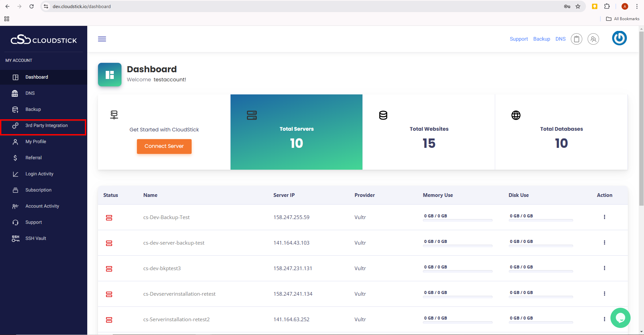The width and height of the screenshot is (644, 335).
Task: Expand actions for cs-dev-bkptest3 server
Action: point(604,268)
